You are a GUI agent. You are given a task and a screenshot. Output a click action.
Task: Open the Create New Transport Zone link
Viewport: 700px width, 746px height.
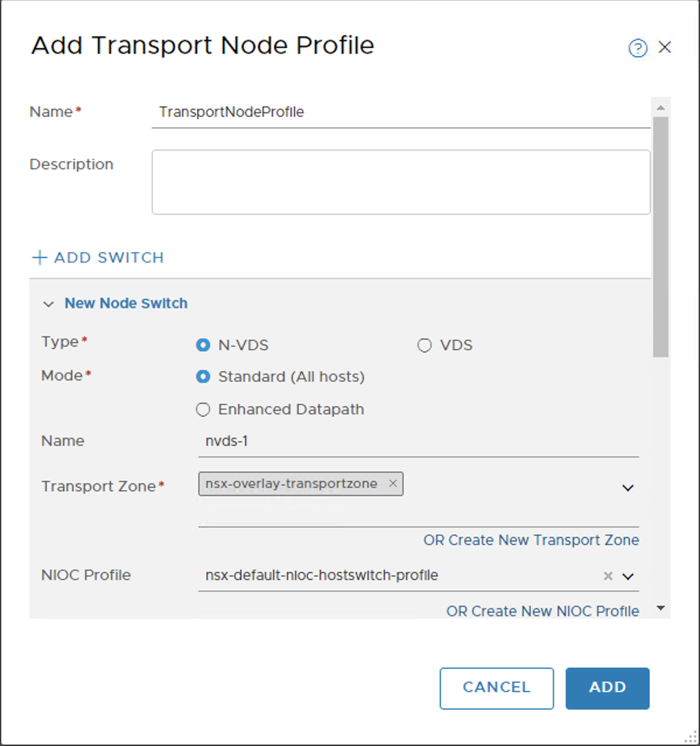(531, 540)
